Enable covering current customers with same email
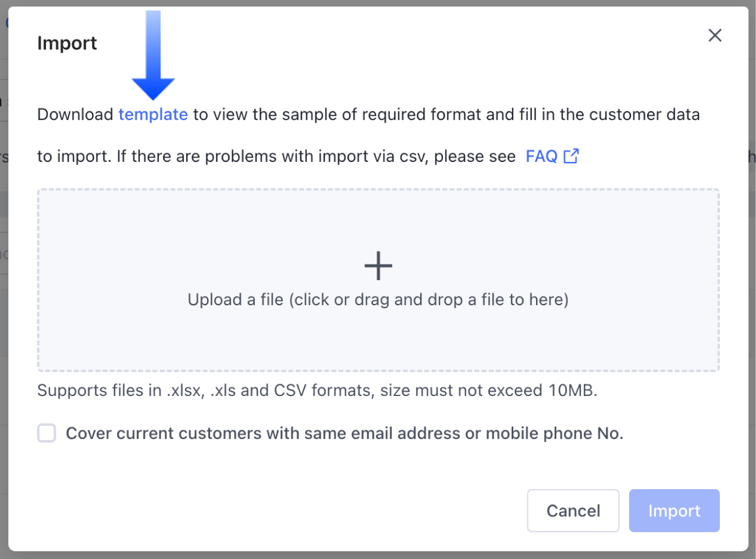This screenshot has height=559, width=756. (46, 433)
